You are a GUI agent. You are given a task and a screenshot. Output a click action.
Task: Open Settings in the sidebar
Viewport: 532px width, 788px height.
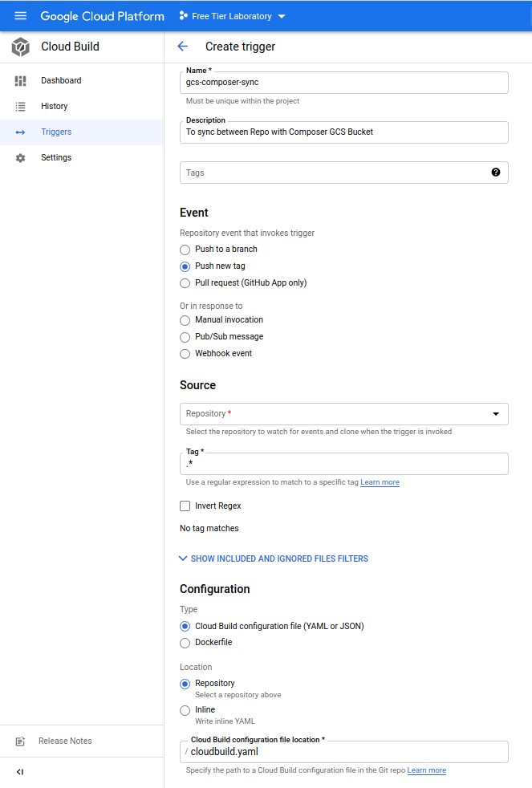82,158
